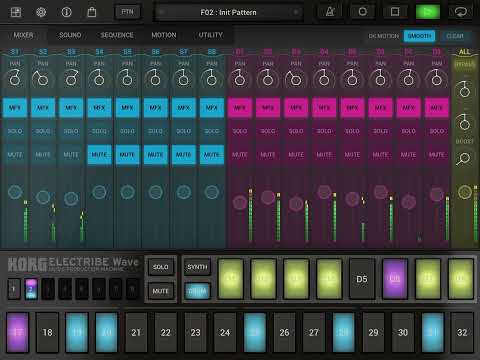Viewport: 480px width, 360px height.
Task: Unmute channel S4
Action: (99, 155)
